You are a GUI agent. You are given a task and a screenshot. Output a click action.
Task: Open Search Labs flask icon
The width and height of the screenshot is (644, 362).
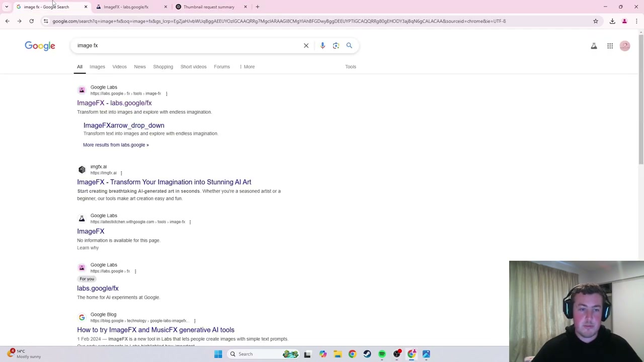tap(594, 46)
